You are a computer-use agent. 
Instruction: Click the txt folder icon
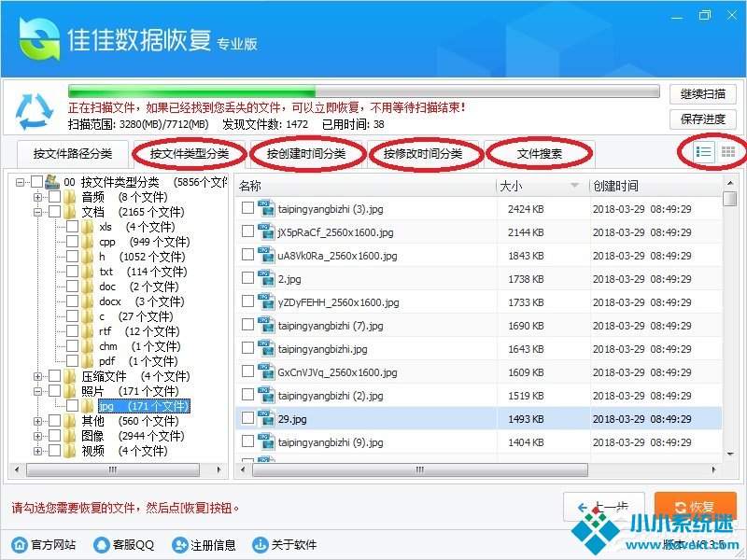87,272
